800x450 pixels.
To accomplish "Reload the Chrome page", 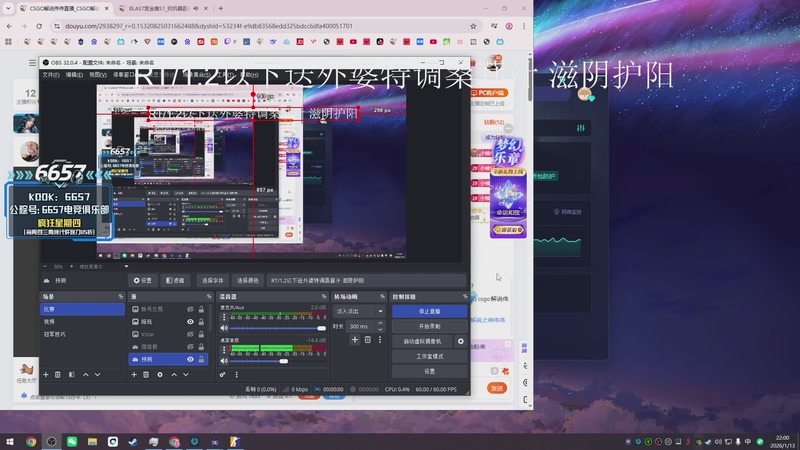I will (39, 26).
